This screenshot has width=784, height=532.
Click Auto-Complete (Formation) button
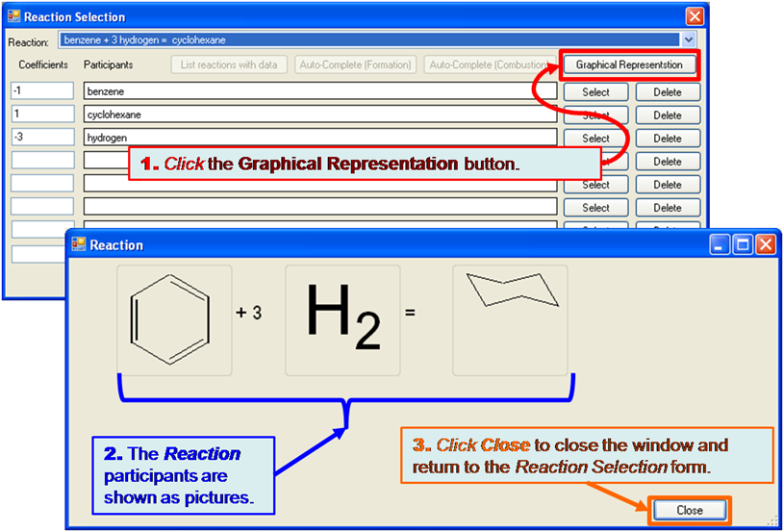[355, 65]
